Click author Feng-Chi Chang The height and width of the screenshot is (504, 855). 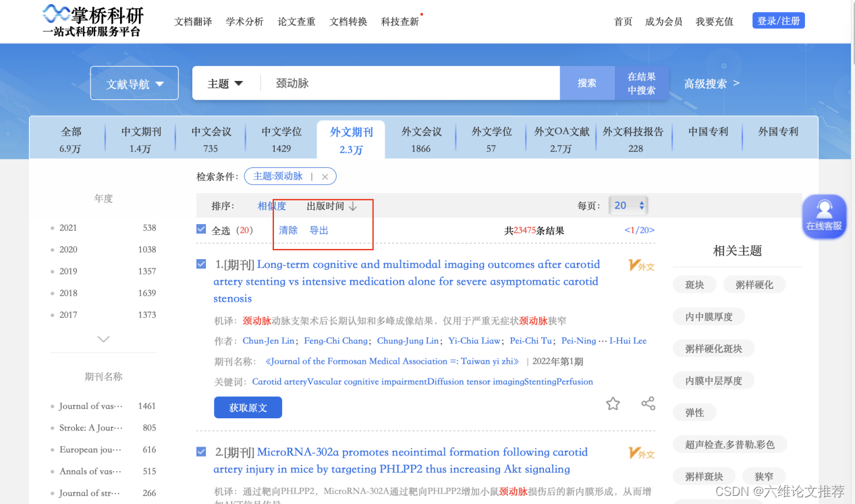click(336, 341)
